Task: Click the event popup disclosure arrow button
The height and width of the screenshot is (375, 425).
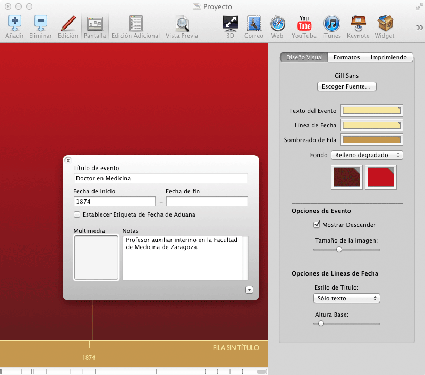Action: click(x=249, y=290)
